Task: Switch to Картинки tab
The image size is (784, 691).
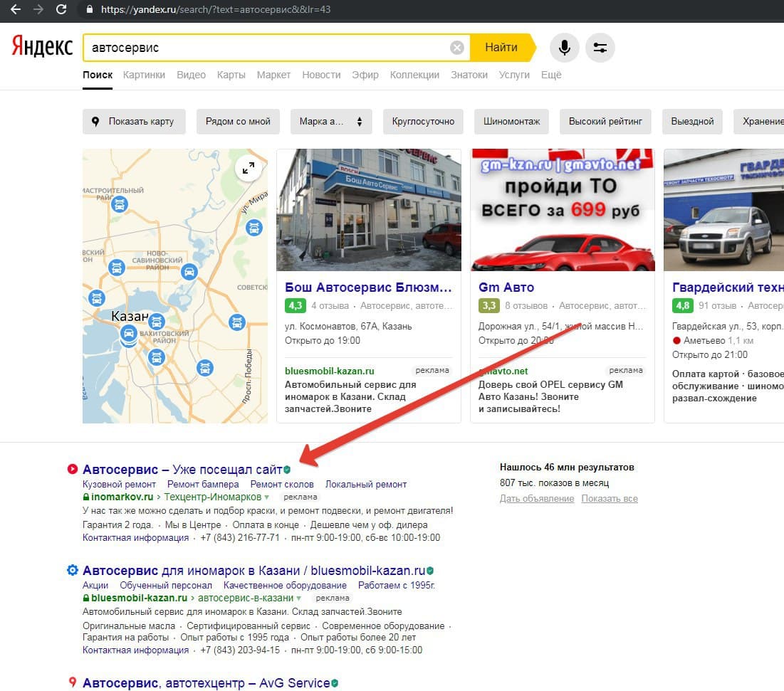Action: tap(144, 75)
